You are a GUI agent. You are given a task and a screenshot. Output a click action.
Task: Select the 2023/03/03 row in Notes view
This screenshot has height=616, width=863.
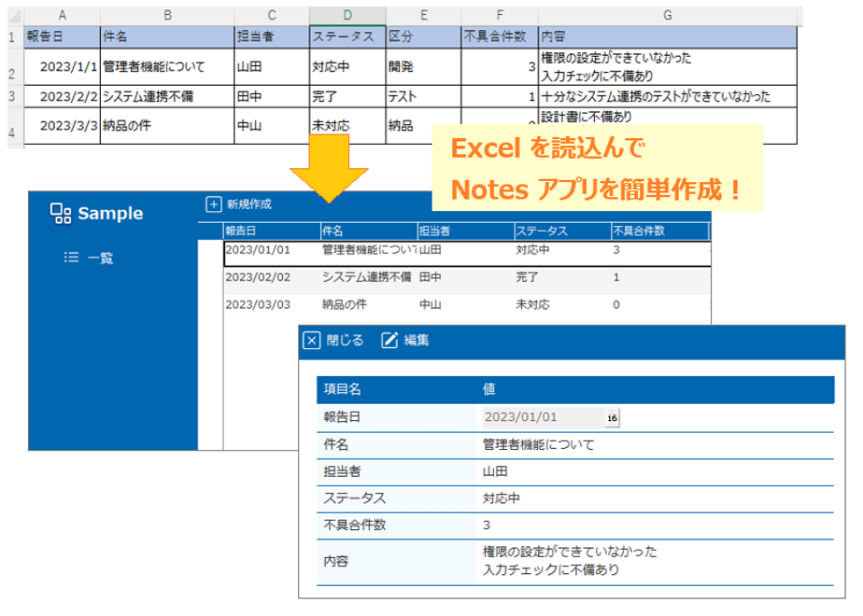pyautogui.click(x=467, y=306)
